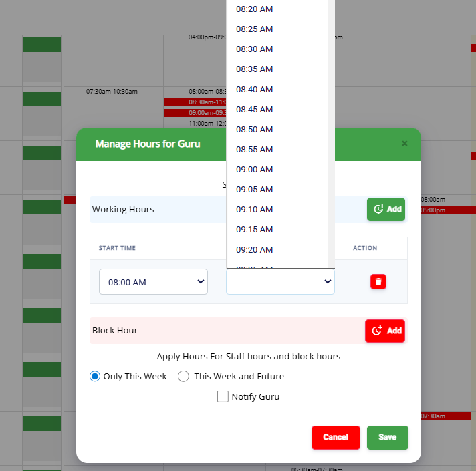Save the working hours changes

coord(387,437)
